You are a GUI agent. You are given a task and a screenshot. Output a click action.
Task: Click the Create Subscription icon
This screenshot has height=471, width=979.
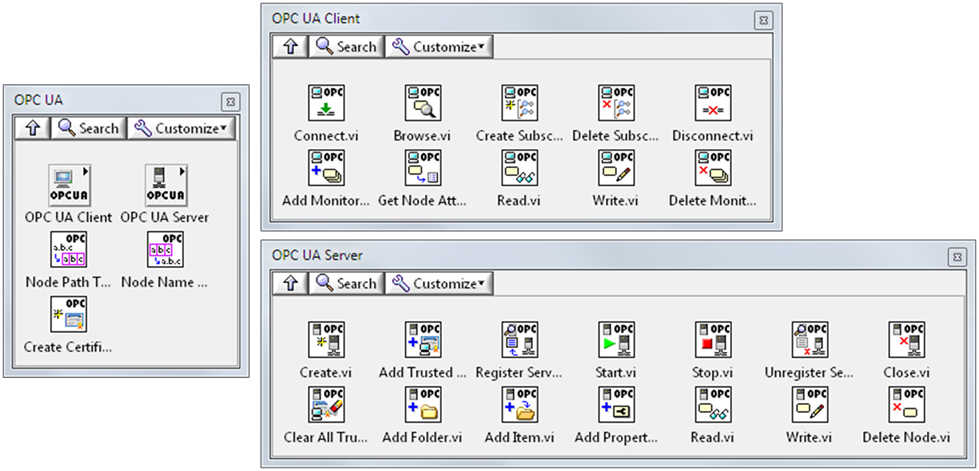tap(520, 103)
